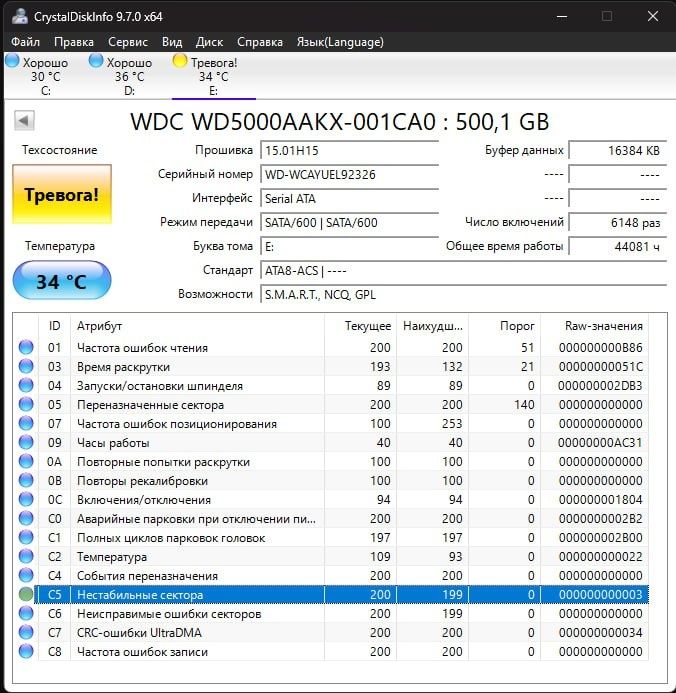The width and height of the screenshot is (676, 693).
Task: Click status orb of attribute C4 row
Action: 26,575
